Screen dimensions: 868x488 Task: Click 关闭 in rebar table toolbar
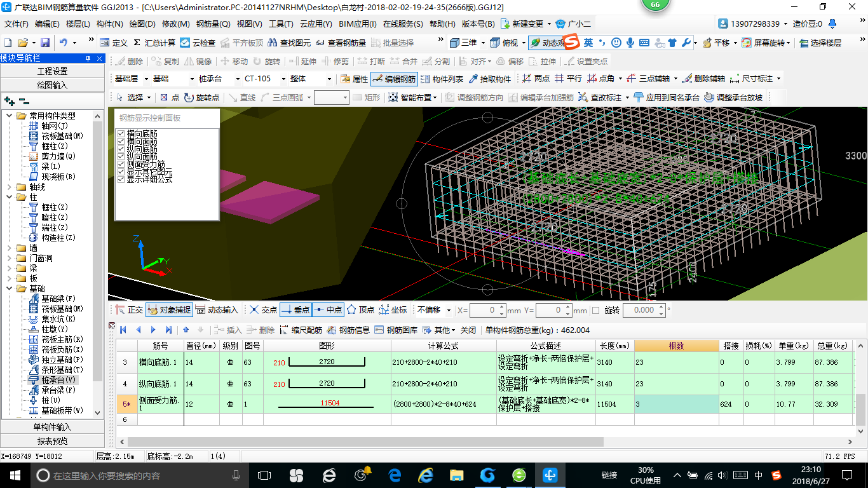tap(468, 330)
